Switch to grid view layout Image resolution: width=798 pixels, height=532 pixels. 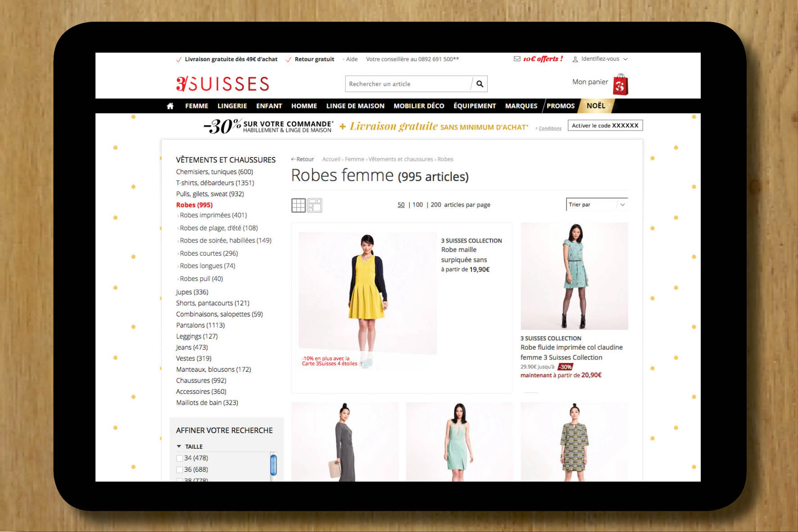point(299,205)
